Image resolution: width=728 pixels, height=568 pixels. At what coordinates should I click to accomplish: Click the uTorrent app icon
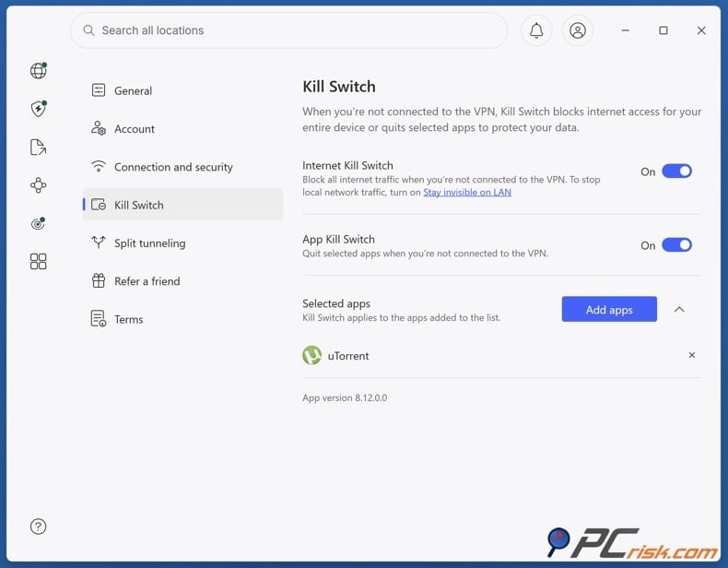pos(312,355)
